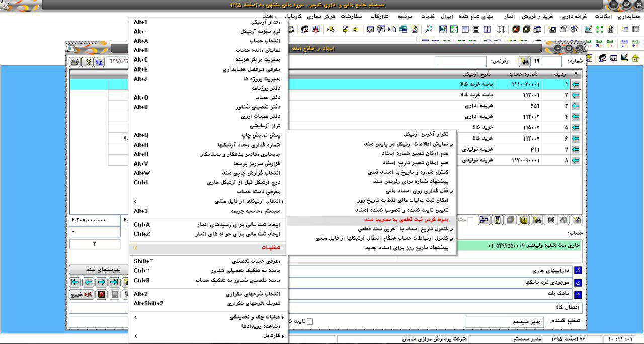
Task: Open خرید و فروش menu
Action: click(539, 16)
